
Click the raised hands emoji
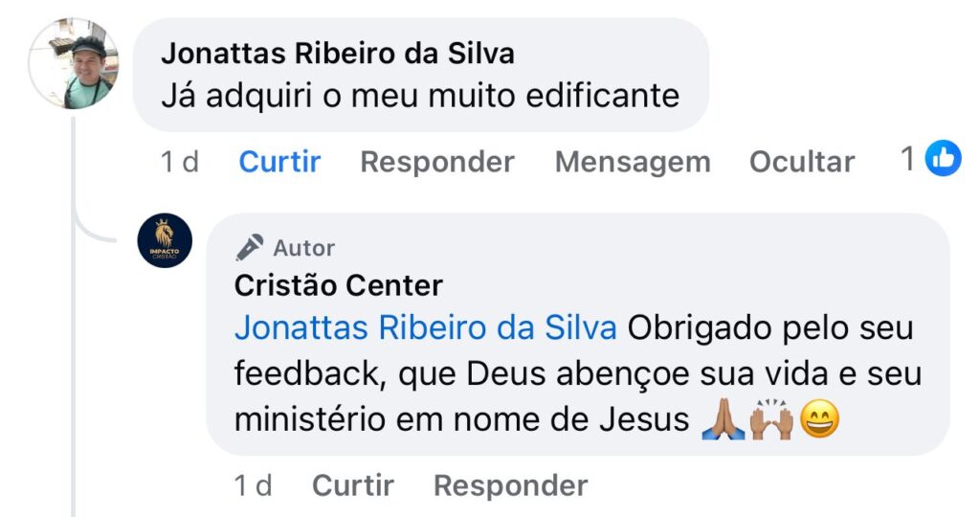(x=770, y=420)
